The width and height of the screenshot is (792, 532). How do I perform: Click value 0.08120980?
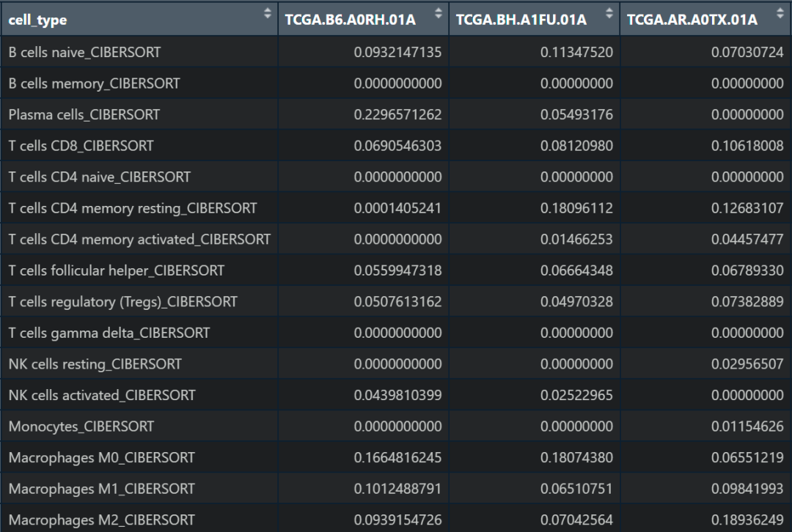[576, 147]
